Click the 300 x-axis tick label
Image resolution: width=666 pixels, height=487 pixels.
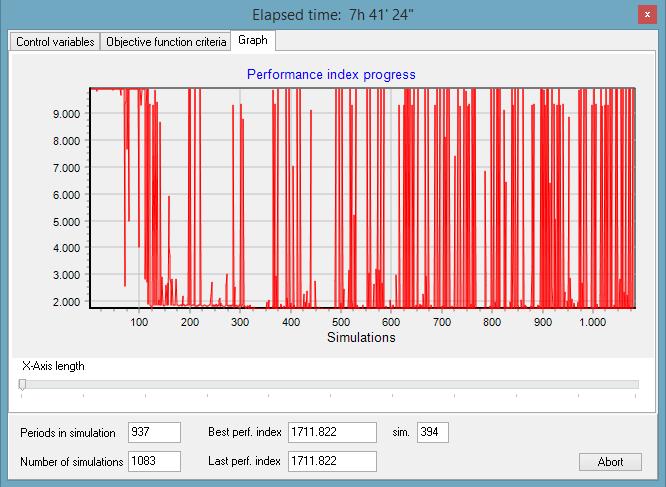click(x=240, y=322)
